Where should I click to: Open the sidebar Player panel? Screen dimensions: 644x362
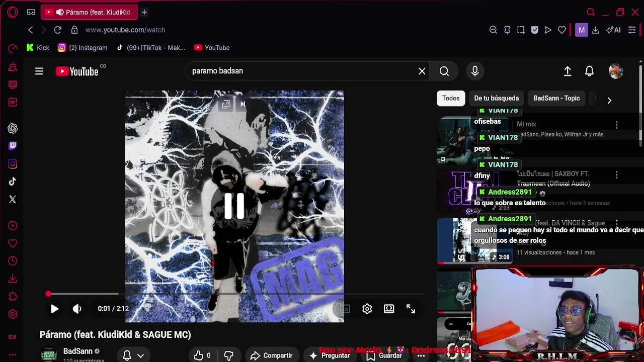(x=13, y=226)
